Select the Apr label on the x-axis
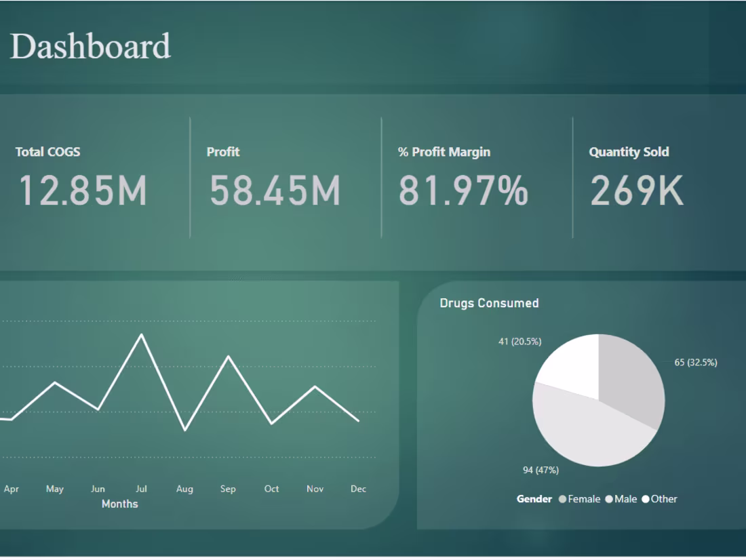 click(12, 488)
